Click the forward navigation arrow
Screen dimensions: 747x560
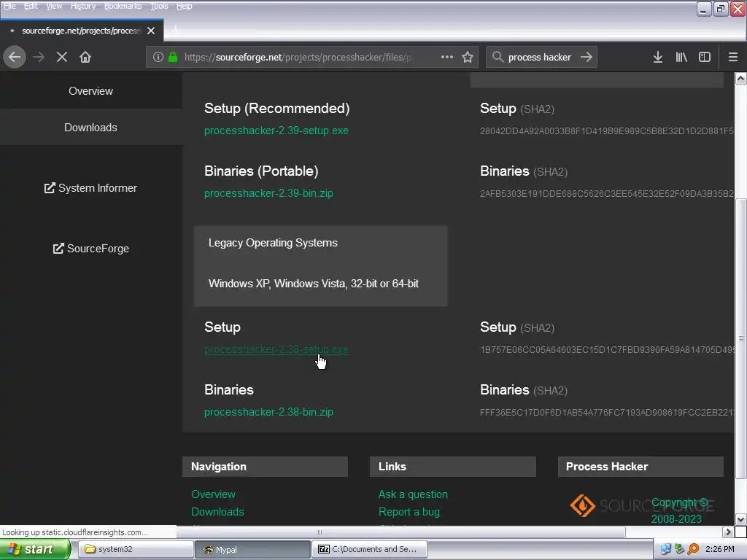pos(39,57)
